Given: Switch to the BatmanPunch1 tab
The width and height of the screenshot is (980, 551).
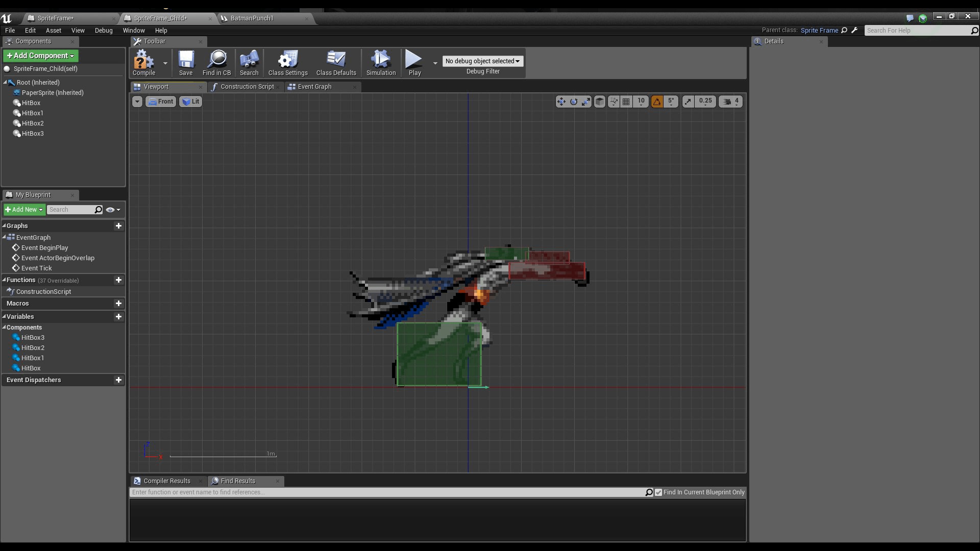Looking at the screenshot, I should coord(252,18).
